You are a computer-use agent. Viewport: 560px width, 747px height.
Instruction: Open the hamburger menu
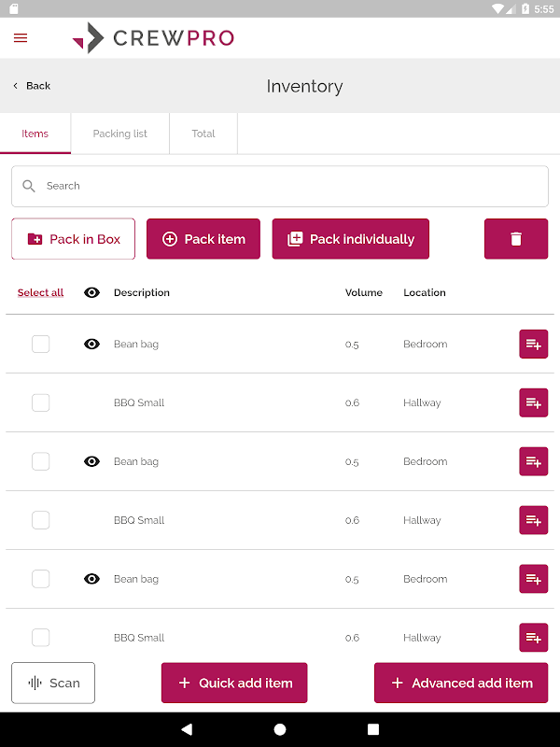pyautogui.click(x=21, y=38)
